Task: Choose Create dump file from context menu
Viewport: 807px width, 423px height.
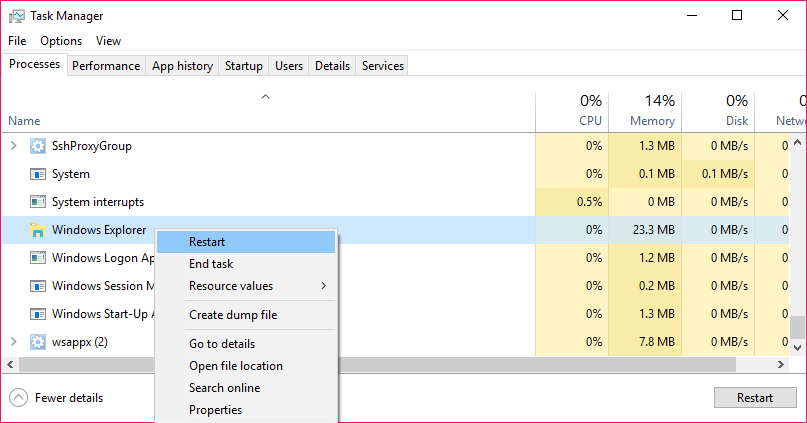Action: pyautogui.click(x=246, y=315)
